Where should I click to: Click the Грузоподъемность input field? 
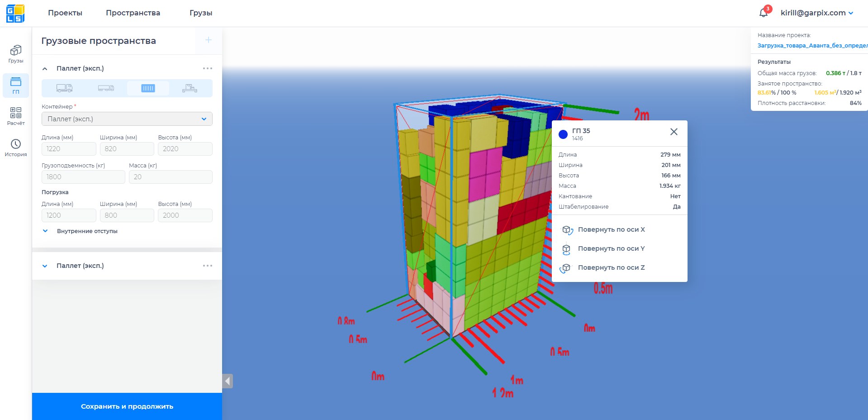(83, 177)
